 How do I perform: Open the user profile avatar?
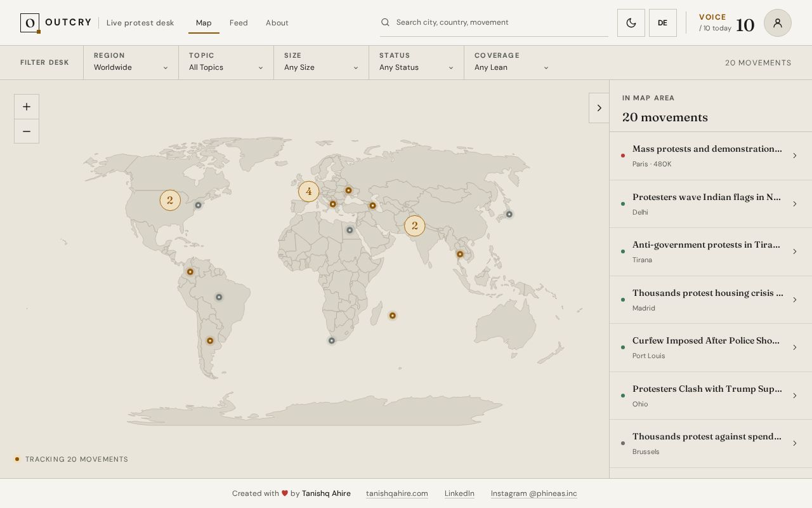[x=778, y=23]
